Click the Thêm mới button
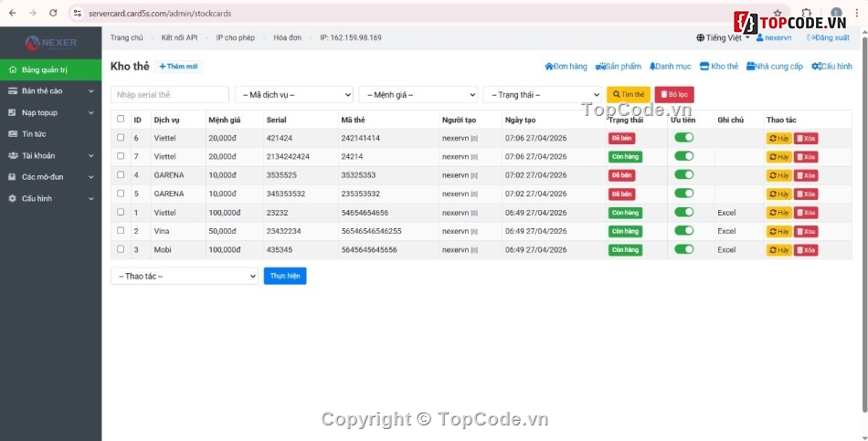This screenshot has width=868, height=441. click(x=178, y=67)
